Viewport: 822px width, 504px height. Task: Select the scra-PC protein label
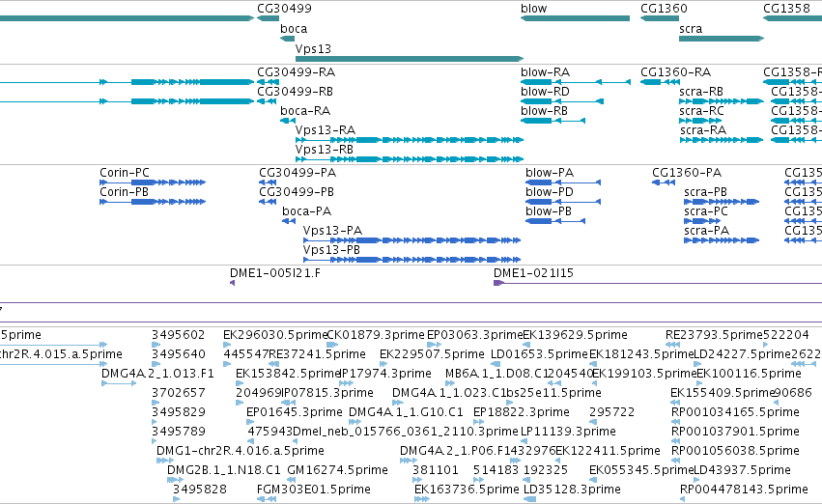coord(706,211)
